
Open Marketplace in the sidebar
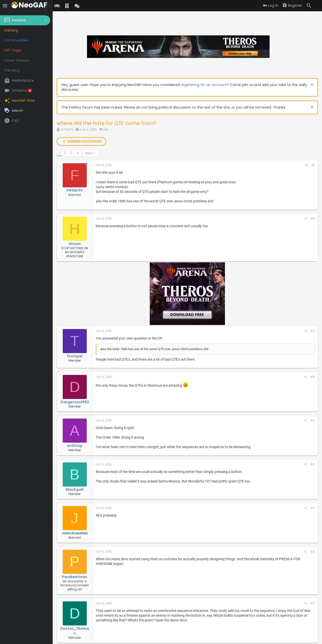(23, 80)
